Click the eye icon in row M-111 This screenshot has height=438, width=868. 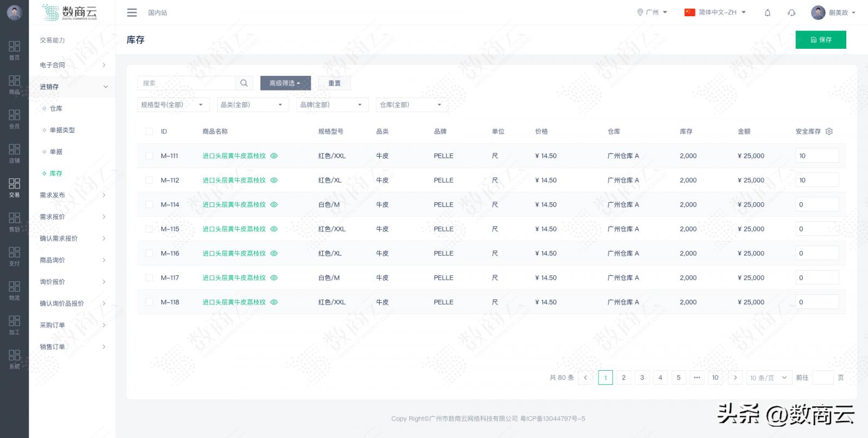[274, 156]
